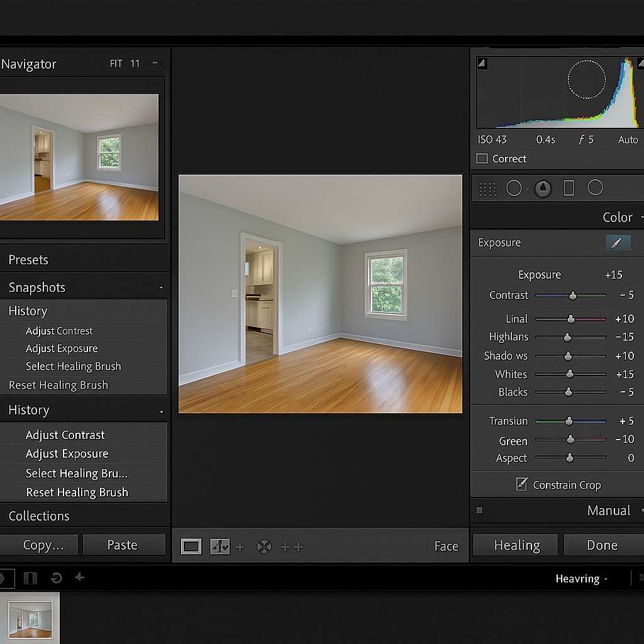The width and height of the screenshot is (644, 644).
Task: Click the Green slider handle
Action: [570, 440]
